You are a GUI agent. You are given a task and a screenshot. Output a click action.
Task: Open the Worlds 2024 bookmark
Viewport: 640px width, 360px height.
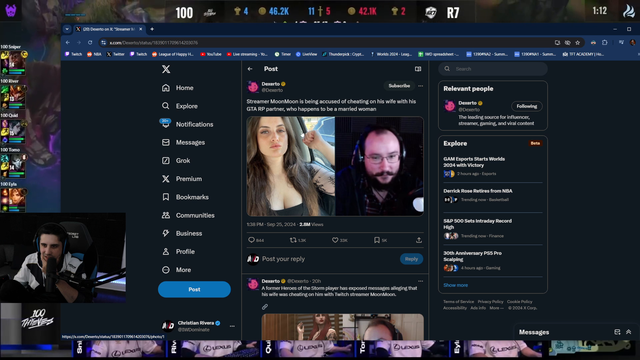(x=391, y=54)
